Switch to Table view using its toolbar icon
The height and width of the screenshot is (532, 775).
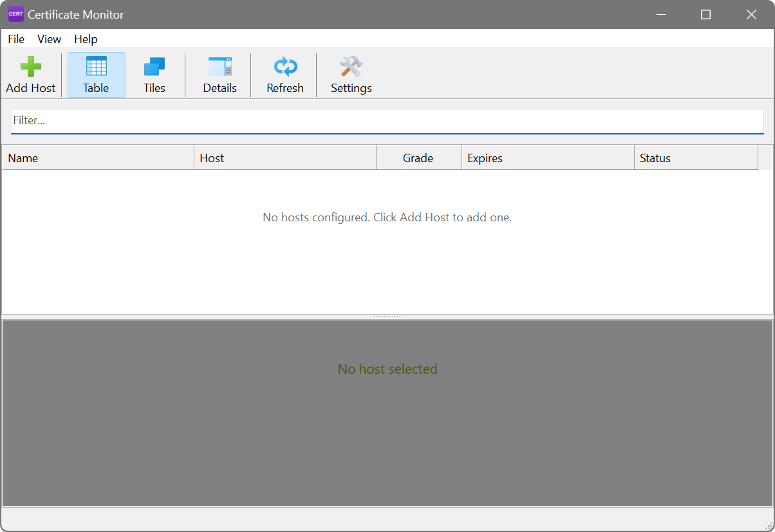(x=96, y=73)
